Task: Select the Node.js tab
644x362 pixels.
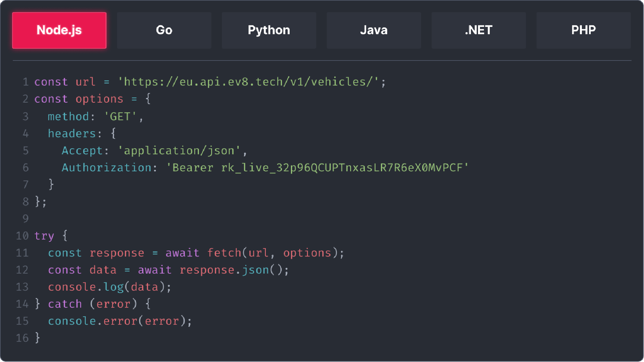Action: pos(59,30)
